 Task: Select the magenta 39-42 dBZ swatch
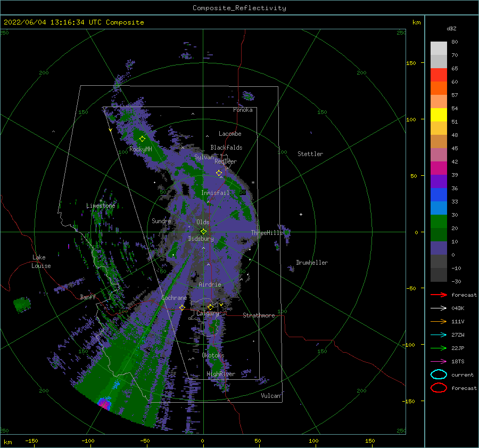pos(439,168)
